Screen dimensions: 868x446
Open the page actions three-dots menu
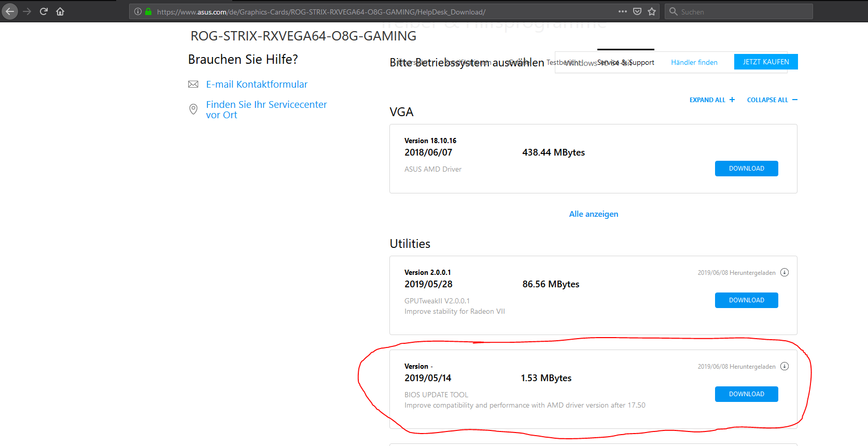[x=623, y=11]
